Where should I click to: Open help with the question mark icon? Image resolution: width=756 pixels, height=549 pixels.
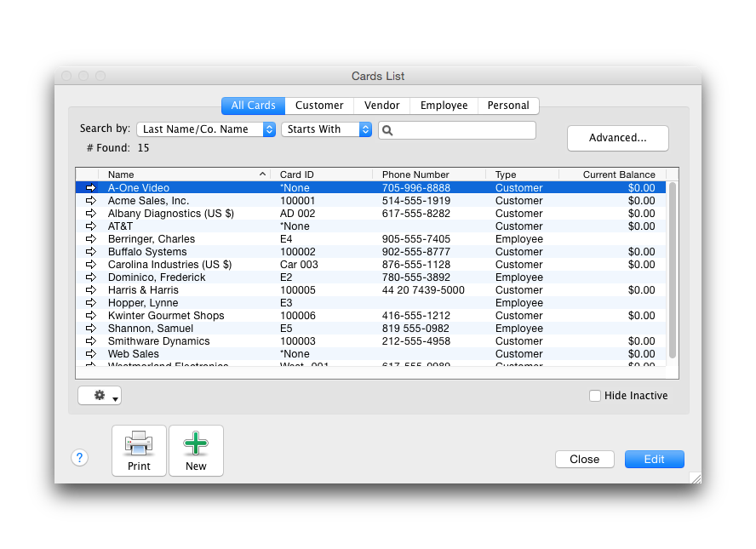pyautogui.click(x=79, y=458)
